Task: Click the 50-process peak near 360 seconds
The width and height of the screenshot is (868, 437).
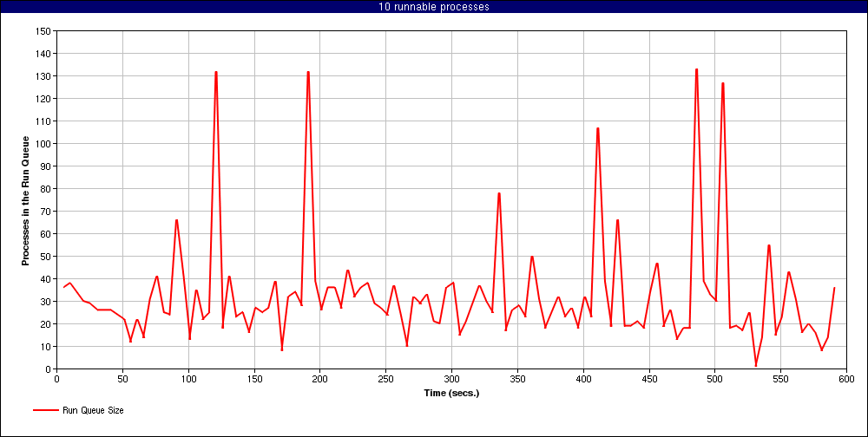Action: pyautogui.click(x=532, y=257)
